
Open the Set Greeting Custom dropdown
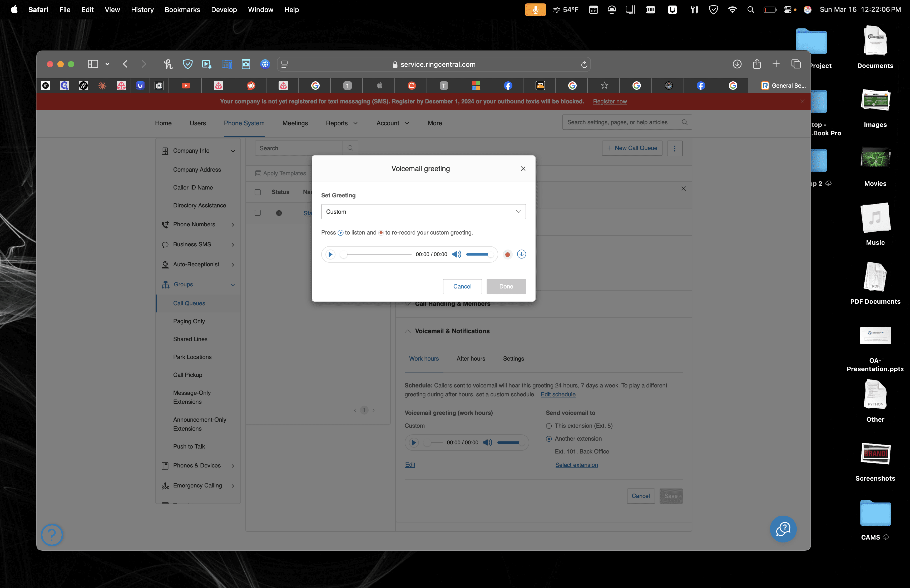click(423, 212)
